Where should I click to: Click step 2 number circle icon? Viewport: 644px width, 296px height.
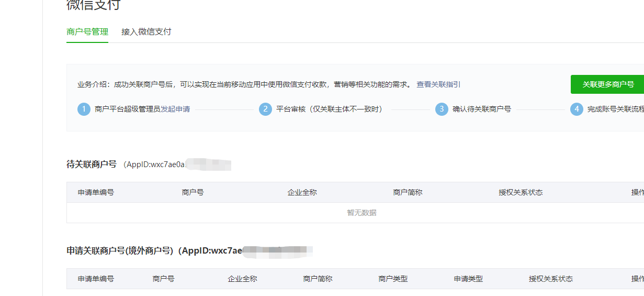pos(265,109)
